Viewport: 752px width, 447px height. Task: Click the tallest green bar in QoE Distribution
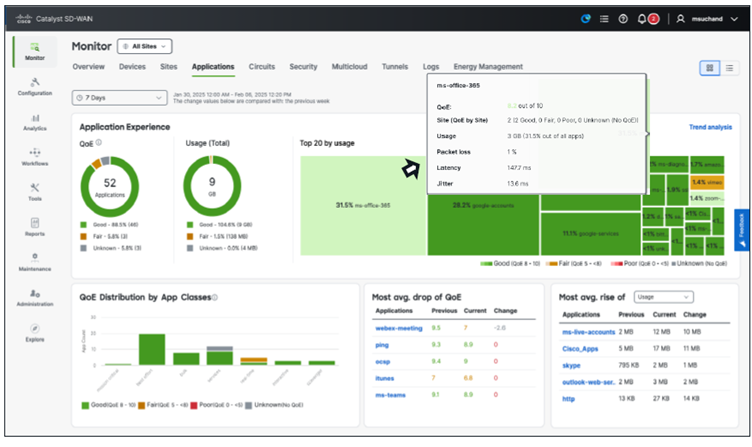pyautogui.click(x=152, y=349)
